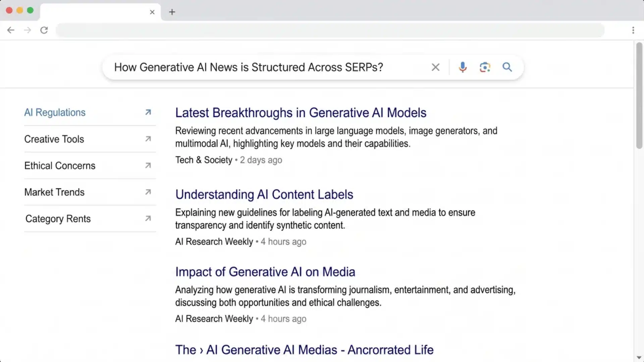Click the scrollbar down arrow

pos(639,358)
